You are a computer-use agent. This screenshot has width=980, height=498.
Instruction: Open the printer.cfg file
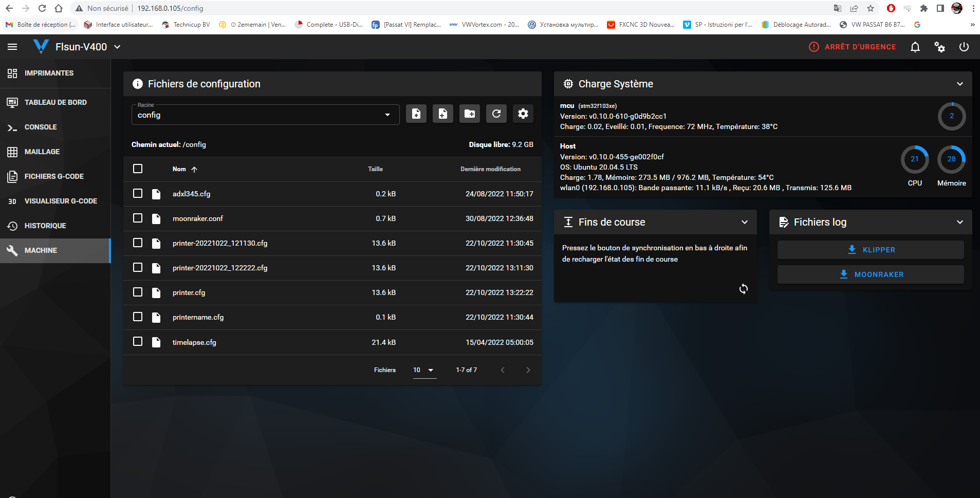point(189,292)
